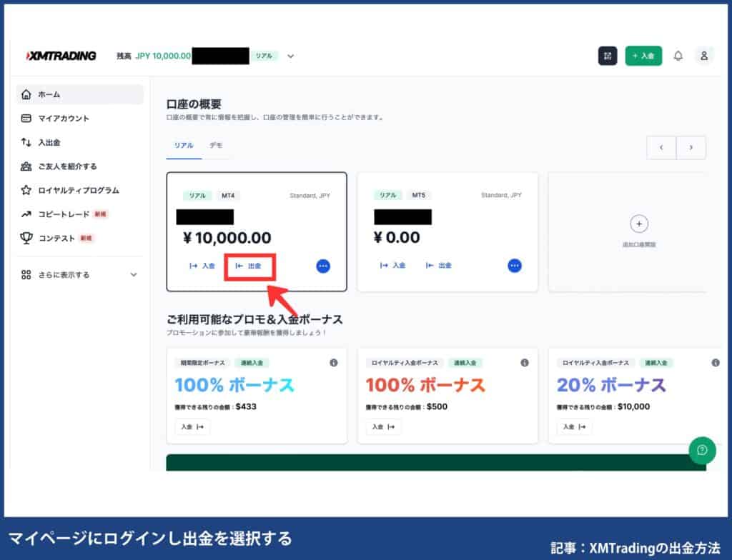
Task: Click the people icon beside ご友人を紹介する
Action: (x=26, y=166)
